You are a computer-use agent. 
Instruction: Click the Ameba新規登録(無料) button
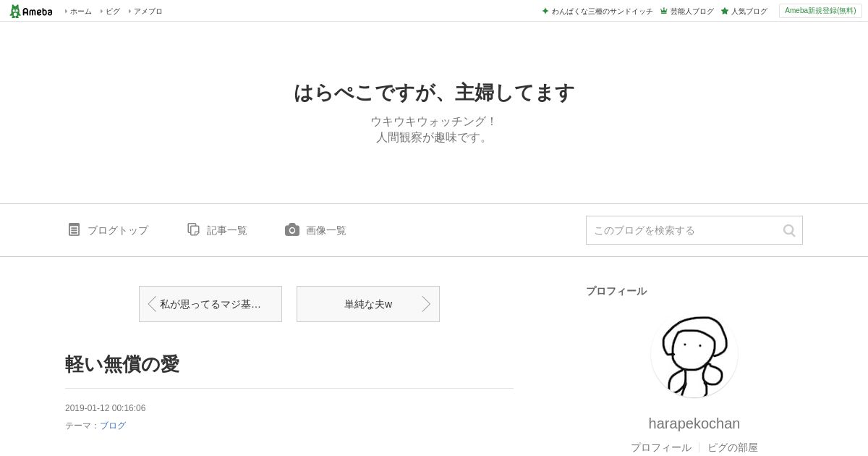point(820,11)
